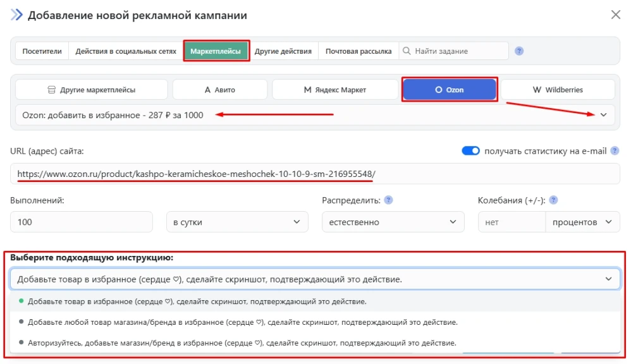Image resolution: width=631 pixels, height=364 pixels.
Task: Switch to the «Посетители» tab
Action: click(42, 50)
